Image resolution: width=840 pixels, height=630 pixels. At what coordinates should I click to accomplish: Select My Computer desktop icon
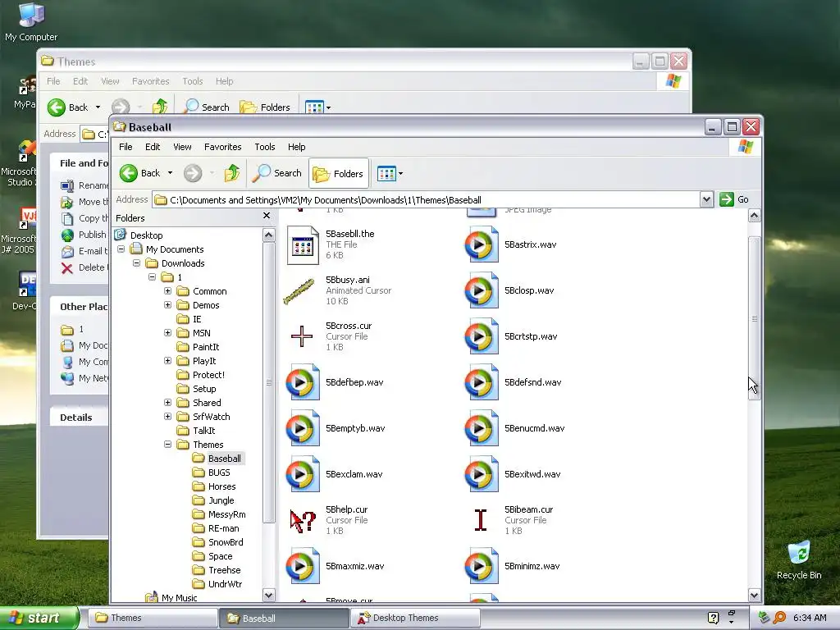click(x=31, y=22)
